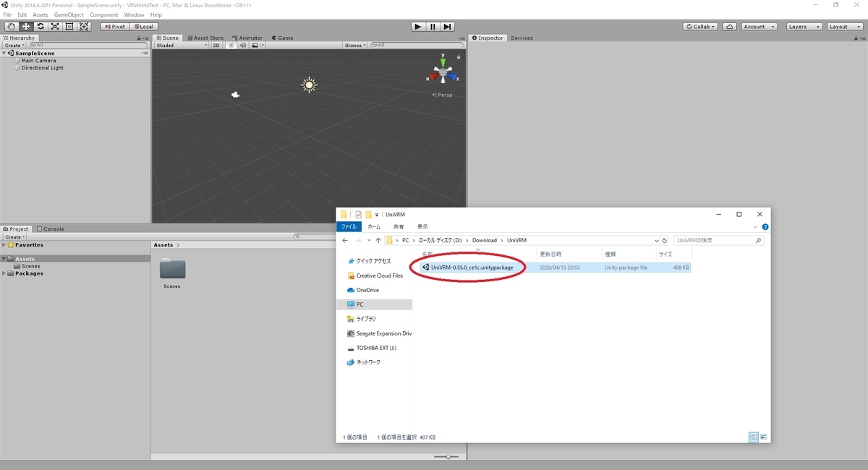Open Creative Cloud Files in sidebar
This screenshot has width=868, height=470.
tap(375, 275)
